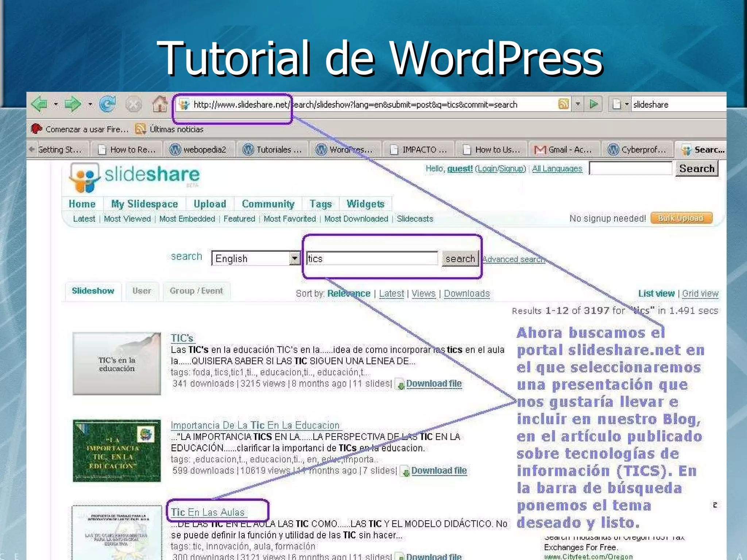
Task: Go to the browser Home icon
Action: (x=160, y=104)
